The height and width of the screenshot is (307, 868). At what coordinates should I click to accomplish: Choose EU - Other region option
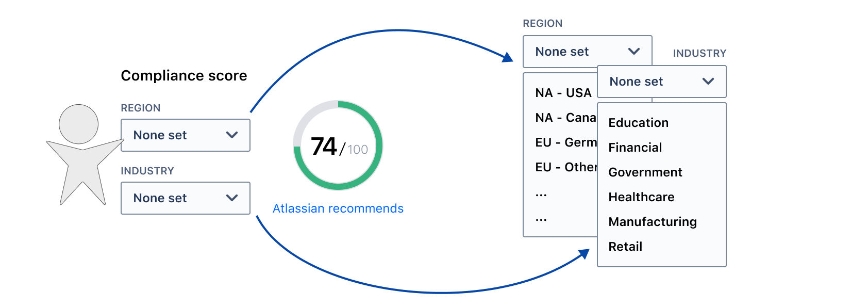[565, 167]
